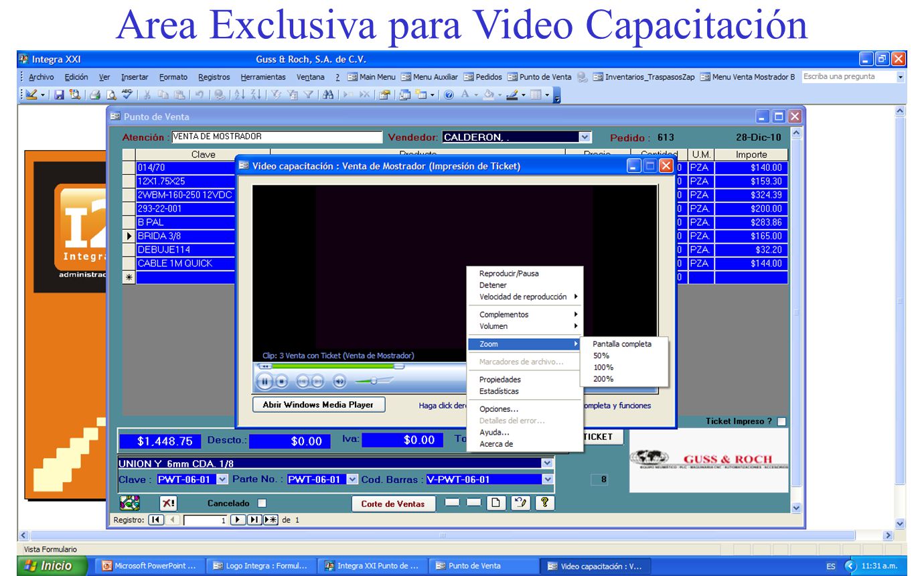Open the Herramientas menu
The width and height of the screenshot is (924, 576).
[263, 77]
